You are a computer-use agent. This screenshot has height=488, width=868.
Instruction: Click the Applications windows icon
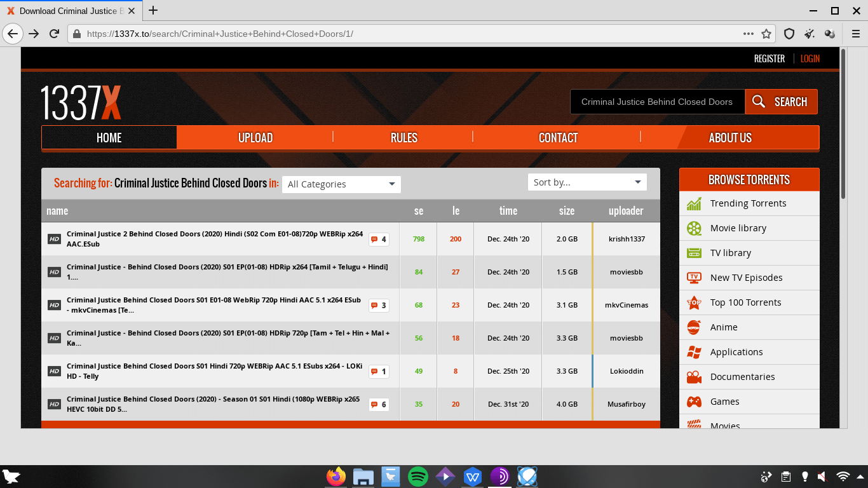[694, 352]
